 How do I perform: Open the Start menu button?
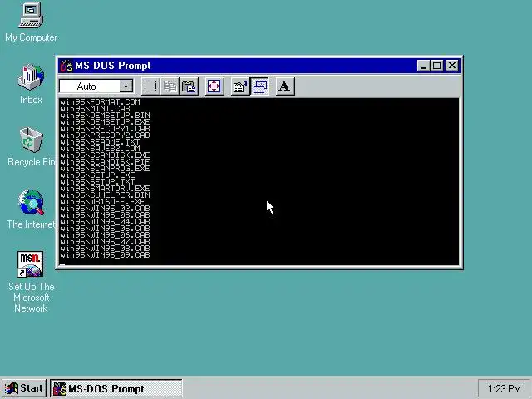point(24,388)
